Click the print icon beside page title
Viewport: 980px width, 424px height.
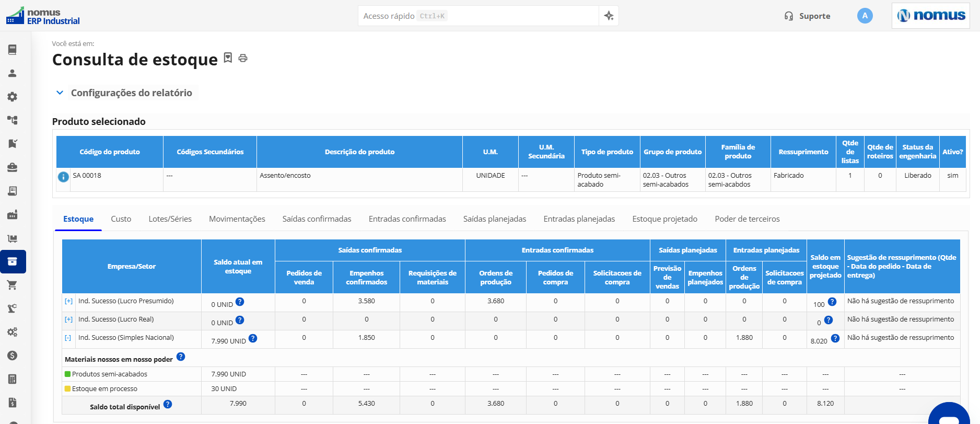(243, 58)
